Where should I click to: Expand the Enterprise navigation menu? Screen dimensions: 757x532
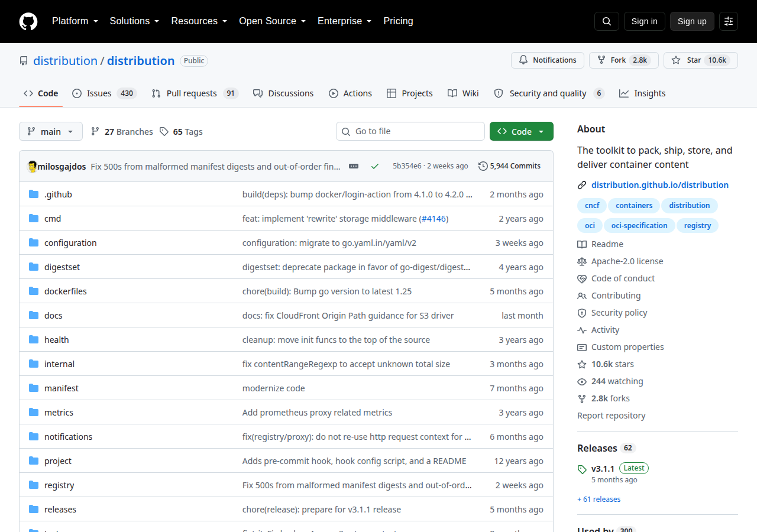tap(345, 21)
